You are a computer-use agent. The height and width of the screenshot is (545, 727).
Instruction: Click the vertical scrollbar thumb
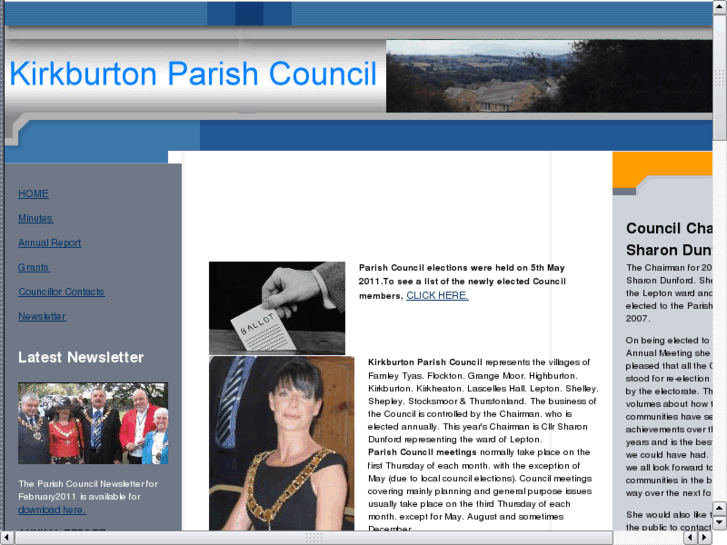pyautogui.click(x=720, y=77)
